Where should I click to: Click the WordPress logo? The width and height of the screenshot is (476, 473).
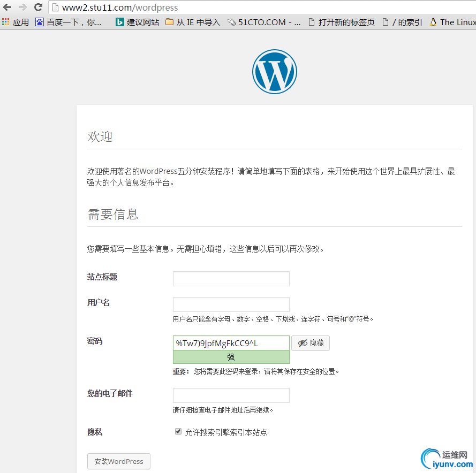tap(275, 72)
